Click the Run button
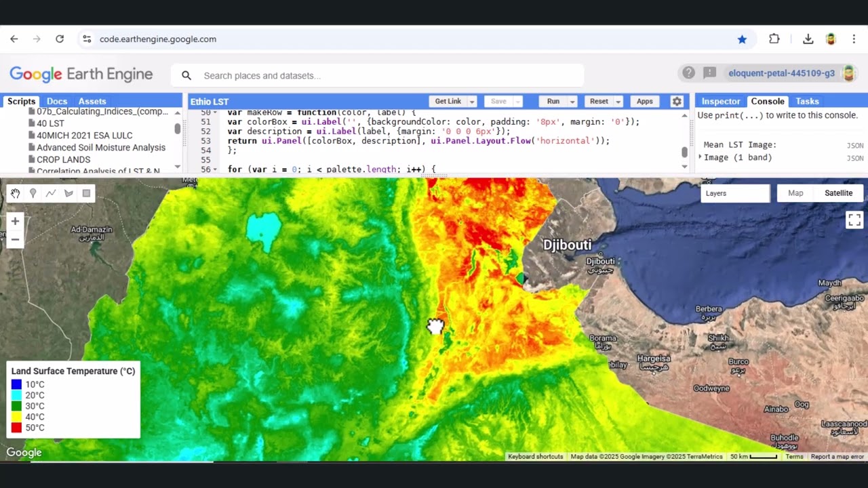 pos(553,102)
